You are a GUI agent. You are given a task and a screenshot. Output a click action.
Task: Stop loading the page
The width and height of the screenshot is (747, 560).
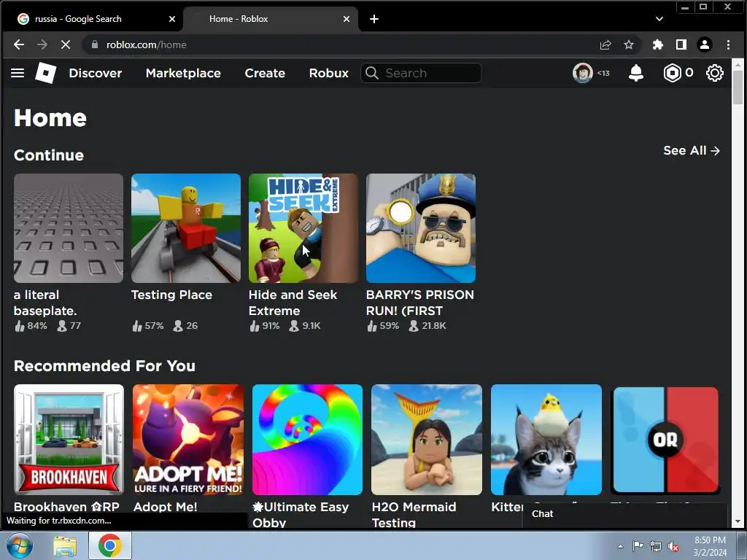pos(65,44)
